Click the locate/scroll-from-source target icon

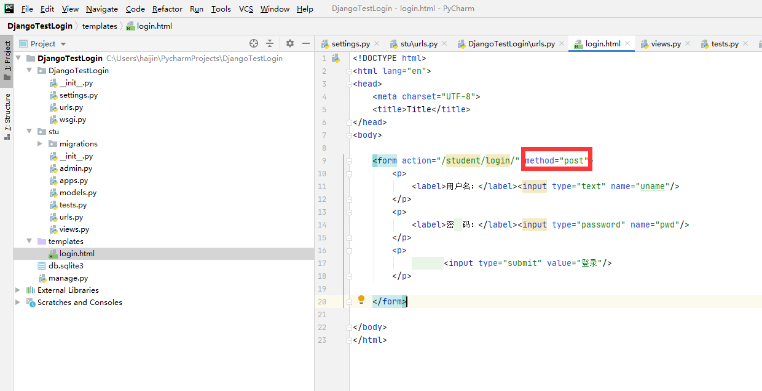click(253, 44)
